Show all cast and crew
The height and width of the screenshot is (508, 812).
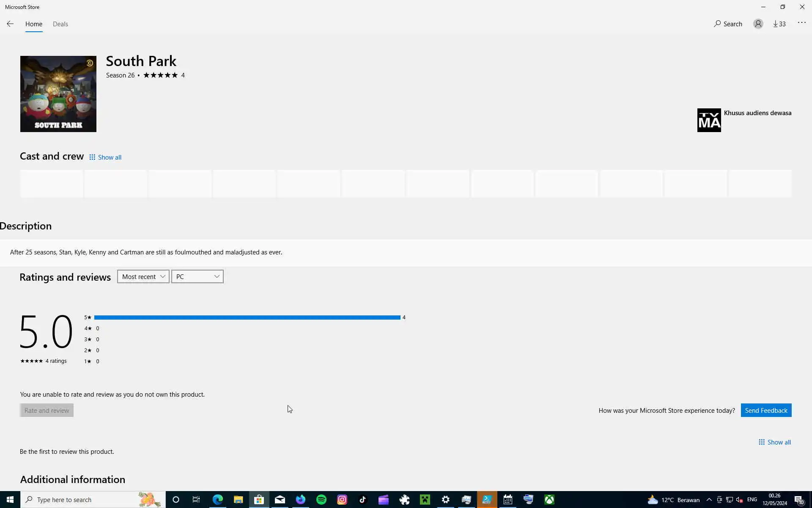coord(105,157)
